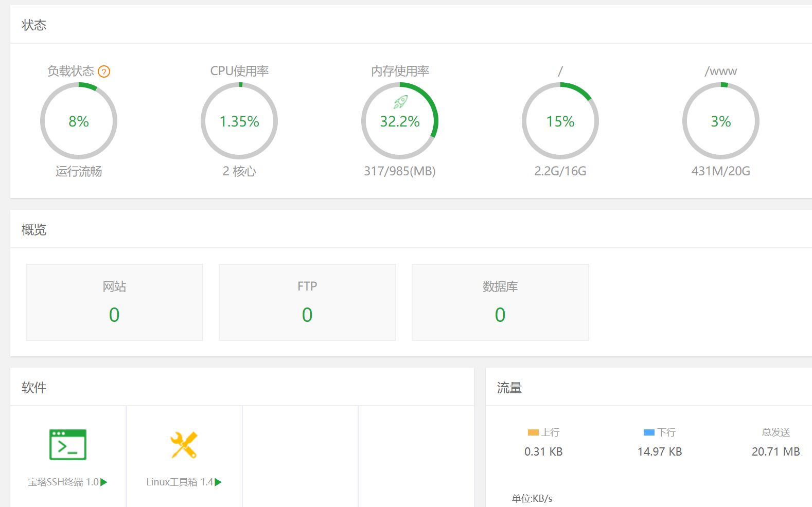Screen dimensions: 812x507
Task: Click the root disk 15% gauge
Action: pos(560,121)
